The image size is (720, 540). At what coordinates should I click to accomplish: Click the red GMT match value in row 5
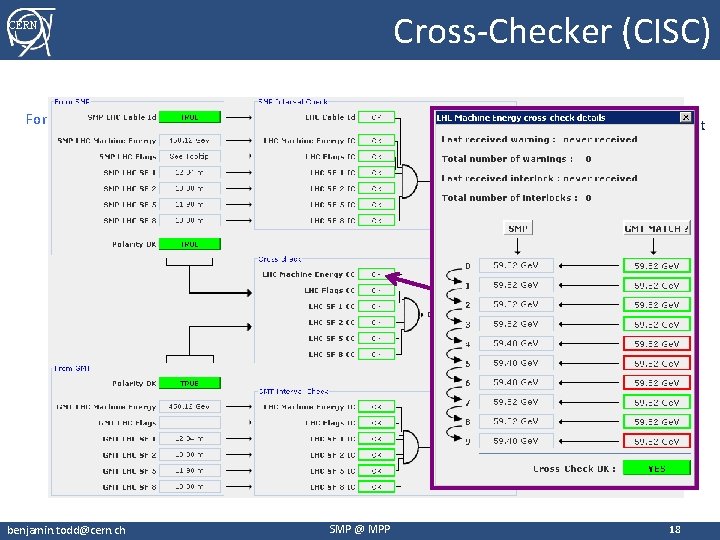click(x=657, y=363)
